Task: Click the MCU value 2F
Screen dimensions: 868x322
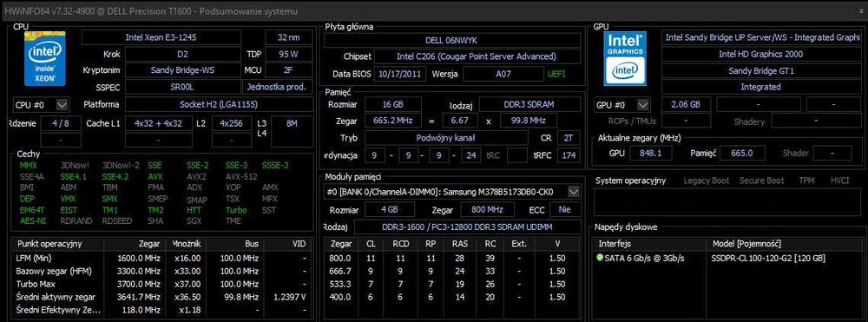Action: tap(289, 70)
